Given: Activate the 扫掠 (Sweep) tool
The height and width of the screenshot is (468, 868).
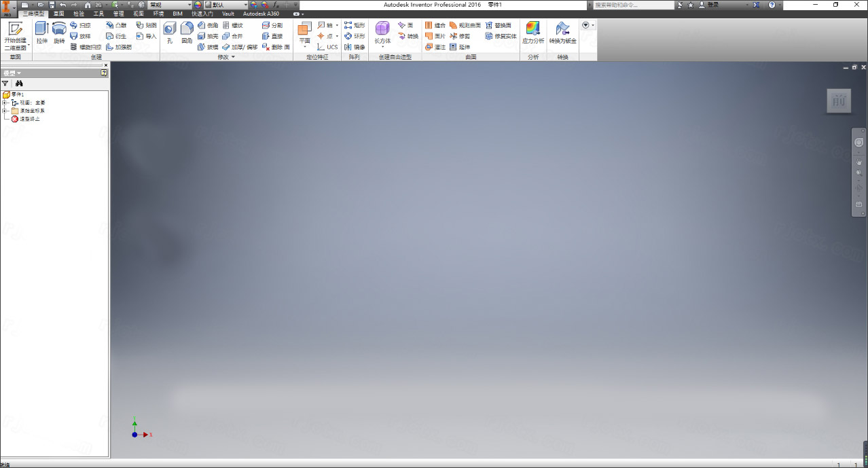Looking at the screenshot, I should pyautogui.click(x=84, y=26).
